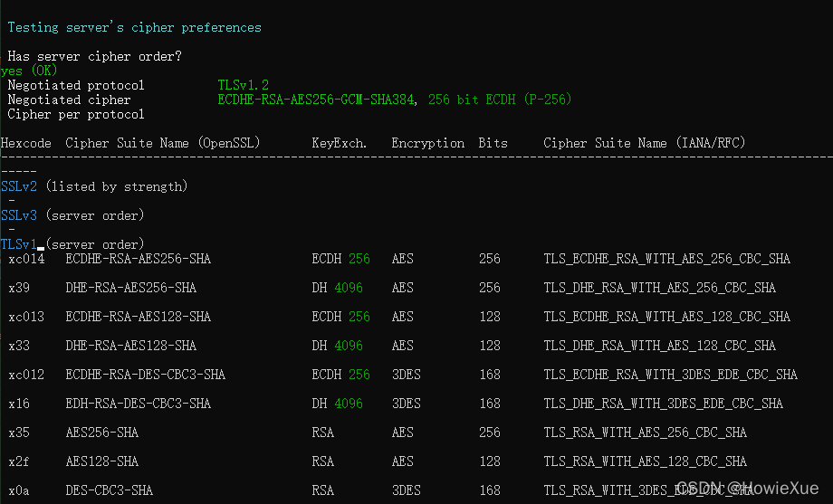Click 'TLS_DHE_RSA_WITH_AES_256_CBC_SHA' IANA name
This screenshot has width=833, height=504.
pos(659,288)
